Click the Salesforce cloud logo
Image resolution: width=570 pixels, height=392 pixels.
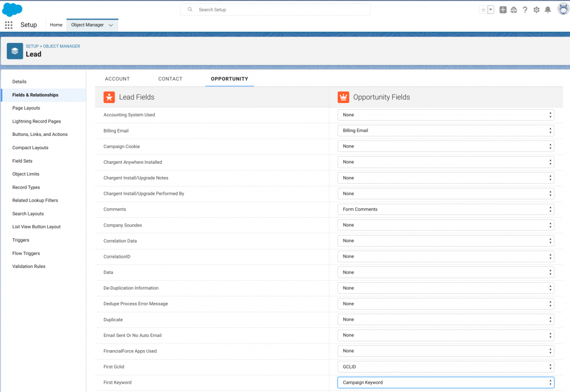12,9
